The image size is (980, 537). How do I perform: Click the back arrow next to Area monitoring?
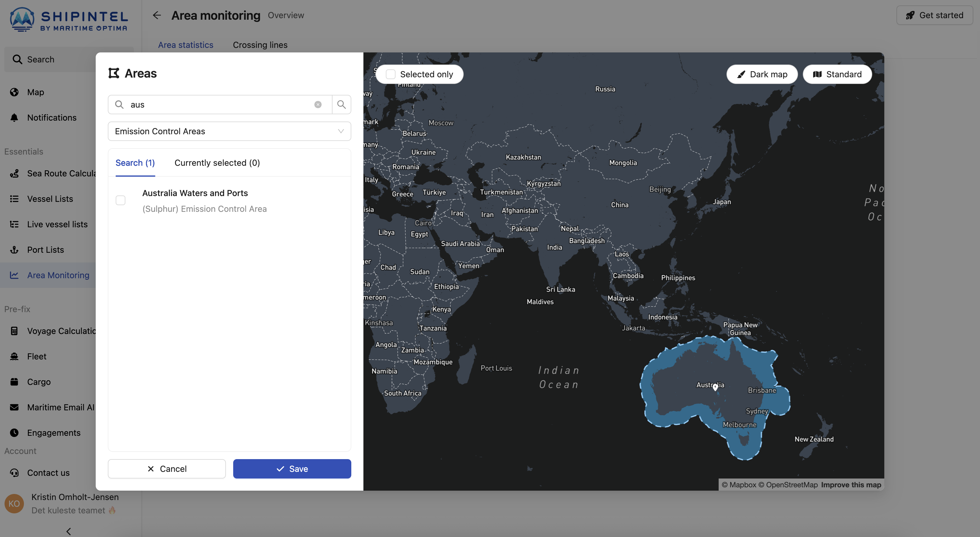(x=157, y=15)
